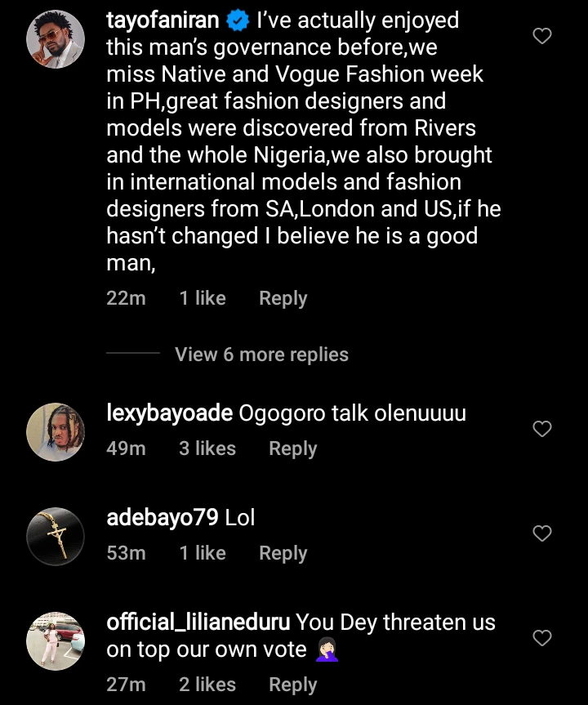Visit adebayo79's username link
Screen dimensions: 588x705
[x=163, y=518]
